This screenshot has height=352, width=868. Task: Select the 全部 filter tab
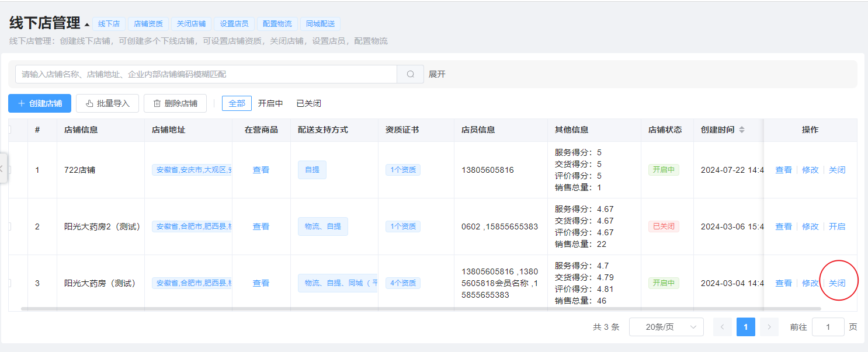click(x=237, y=103)
